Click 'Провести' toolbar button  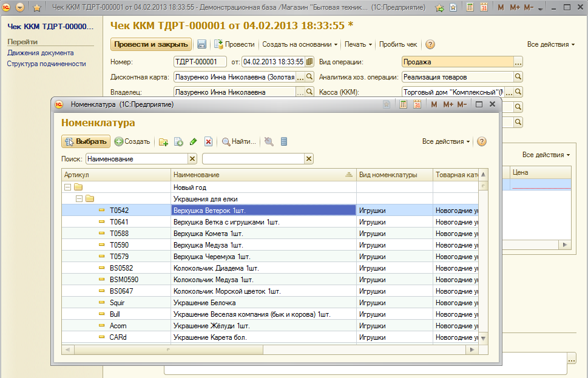[234, 44]
